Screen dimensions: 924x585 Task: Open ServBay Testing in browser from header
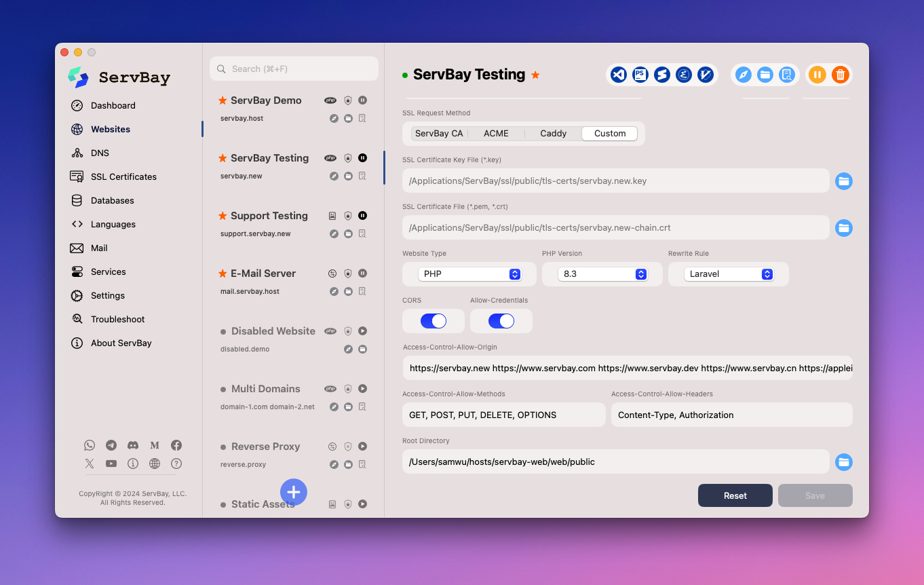[x=744, y=75]
